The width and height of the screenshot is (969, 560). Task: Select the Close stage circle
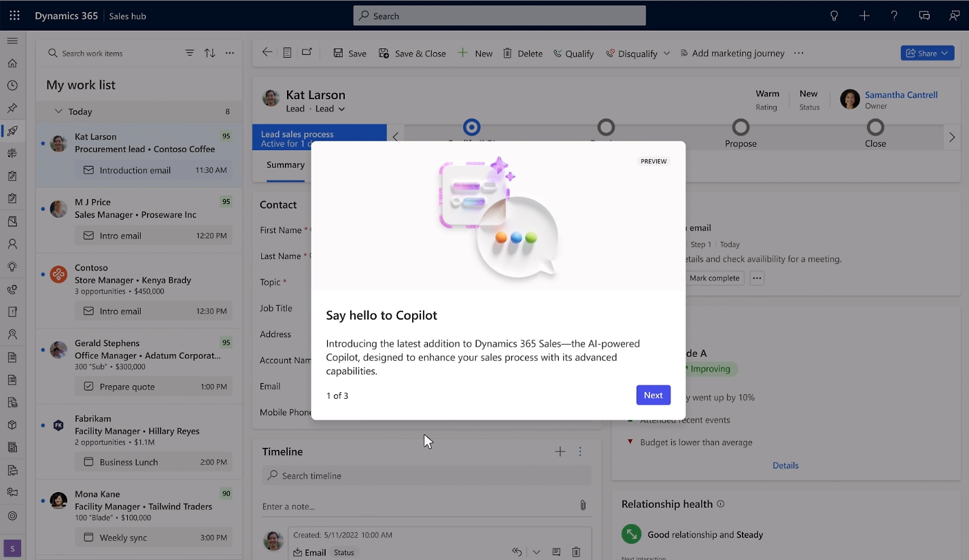coord(875,127)
